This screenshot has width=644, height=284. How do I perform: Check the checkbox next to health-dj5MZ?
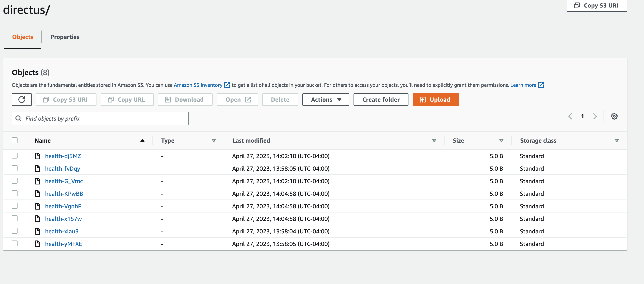pos(14,156)
